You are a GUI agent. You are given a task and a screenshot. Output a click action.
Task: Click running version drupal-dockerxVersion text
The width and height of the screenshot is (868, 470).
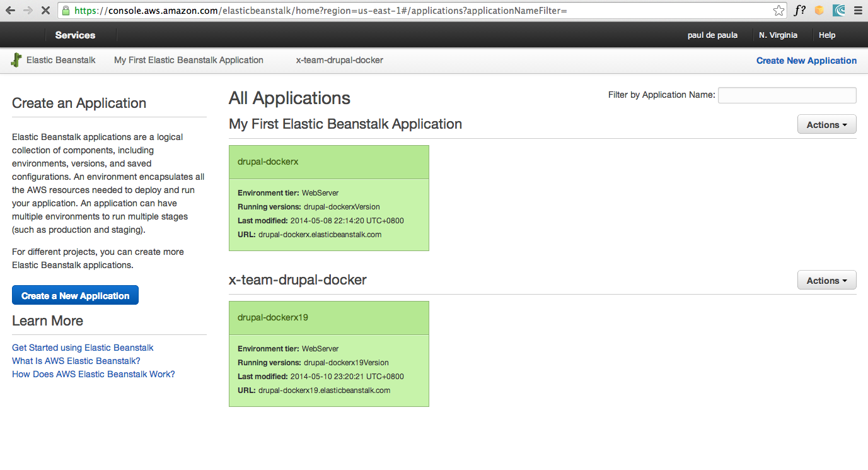pos(342,207)
